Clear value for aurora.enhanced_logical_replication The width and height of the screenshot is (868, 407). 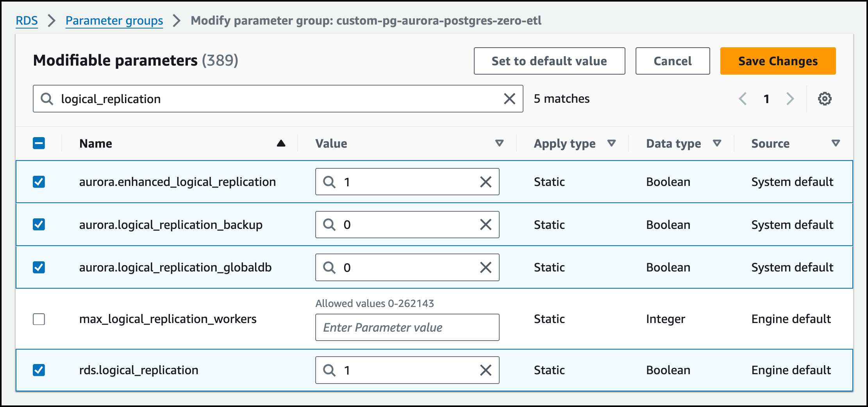(x=486, y=182)
